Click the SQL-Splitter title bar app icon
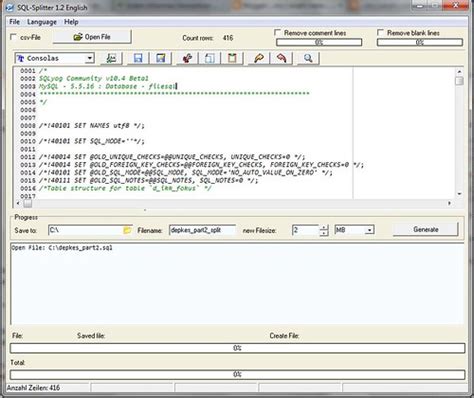This screenshot has height=398, width=474. pyautogui.click(x=10, y=7)
